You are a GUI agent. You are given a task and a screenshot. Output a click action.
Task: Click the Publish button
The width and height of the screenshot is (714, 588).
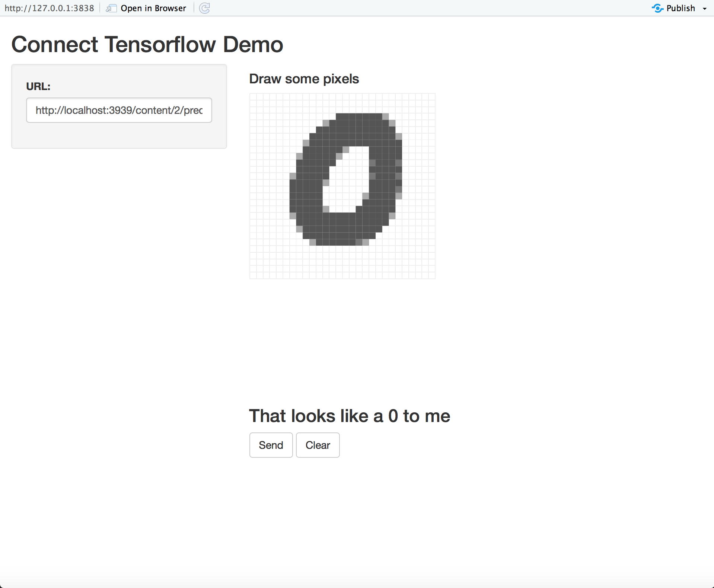coord(673,8)
